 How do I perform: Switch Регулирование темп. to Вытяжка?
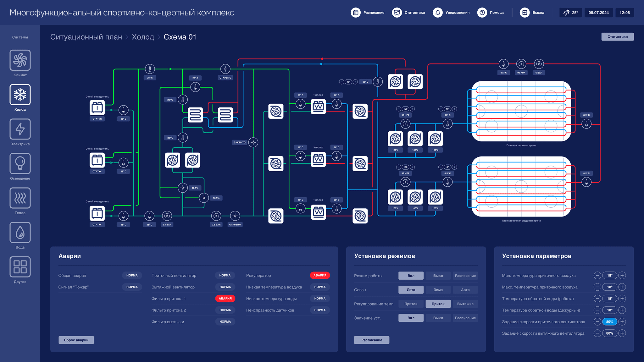(x=465, y=304)
